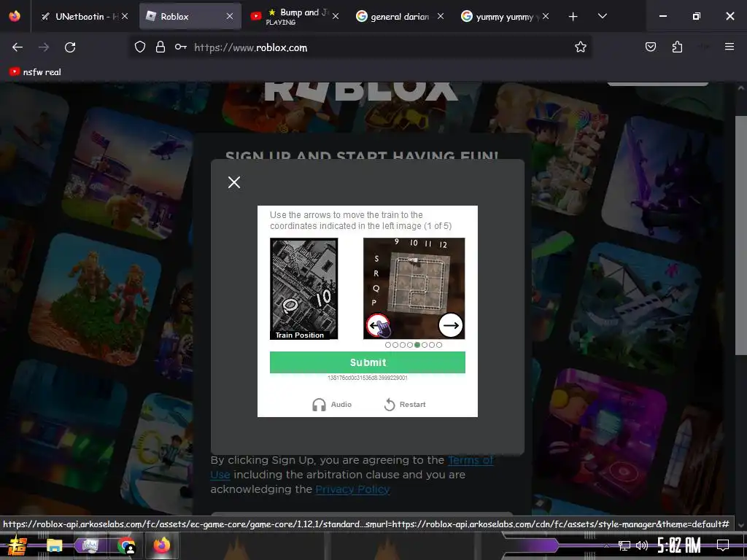Close the UNetbootin tab
Screen dimensions: 747x560
click(125, 16)
